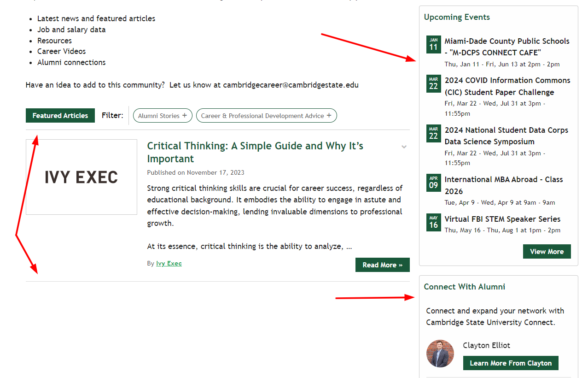
Task: Click the Read More button
Action: (x=382, y=265)
